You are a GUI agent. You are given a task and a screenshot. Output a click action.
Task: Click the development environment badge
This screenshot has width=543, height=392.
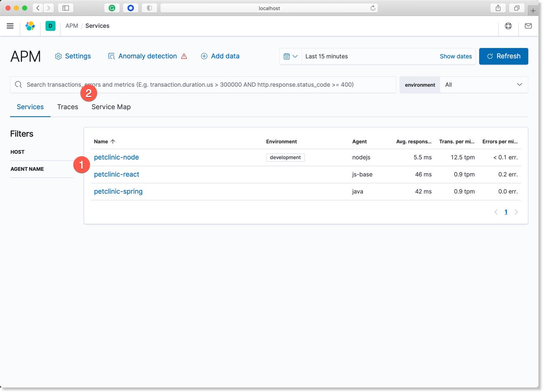click(285, 157)
